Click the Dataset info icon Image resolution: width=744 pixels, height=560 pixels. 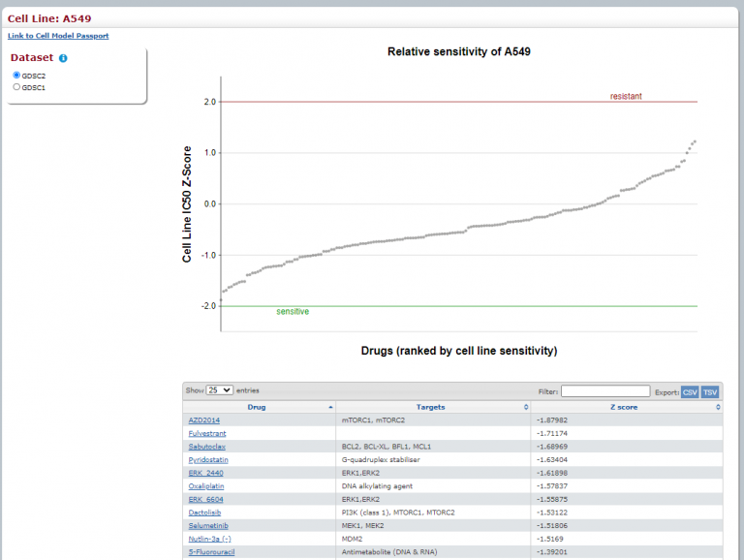coord(63,58)
